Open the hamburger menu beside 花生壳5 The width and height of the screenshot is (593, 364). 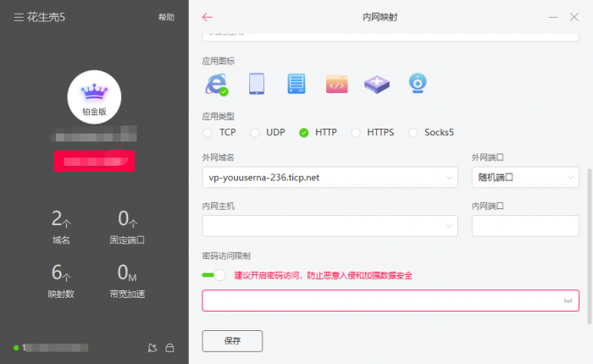[x=19, y=18]
